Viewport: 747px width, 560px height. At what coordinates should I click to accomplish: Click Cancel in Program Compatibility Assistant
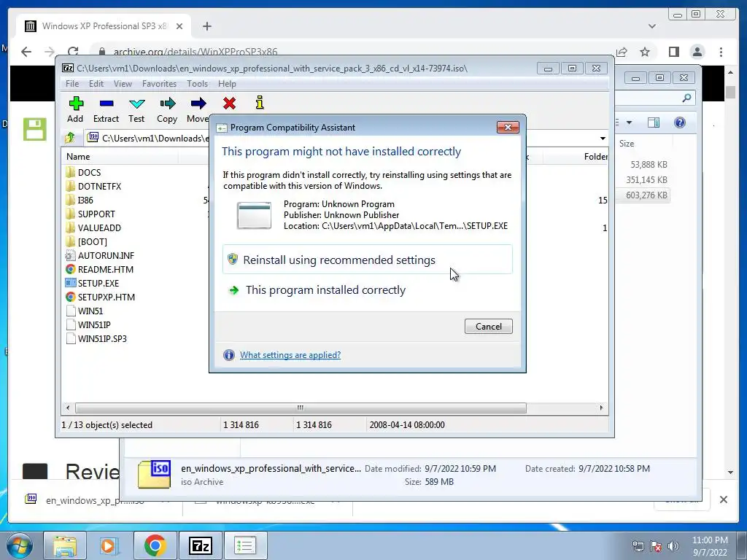coord(488,326)
